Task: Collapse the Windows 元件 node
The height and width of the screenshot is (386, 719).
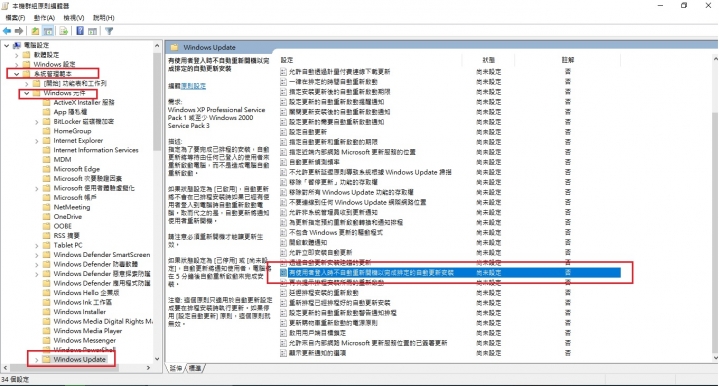Action: [x=27, y=93]
